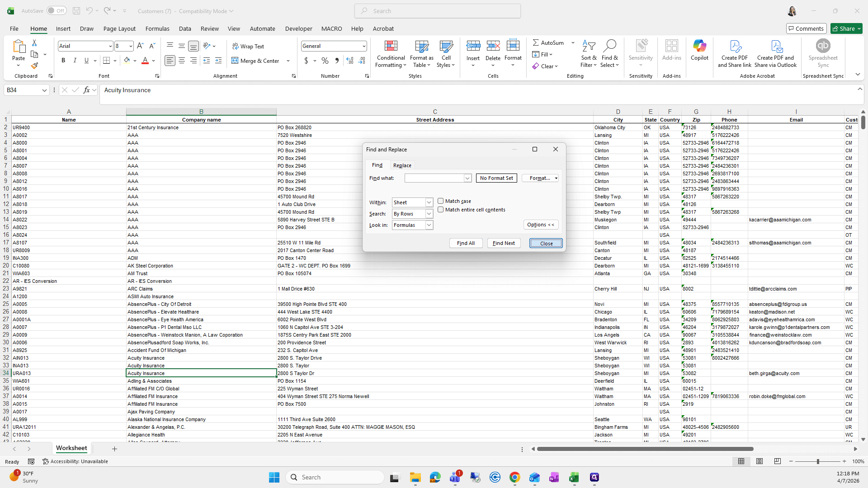
Task: Click the Format Painter icon
Action: pos(34,66)
